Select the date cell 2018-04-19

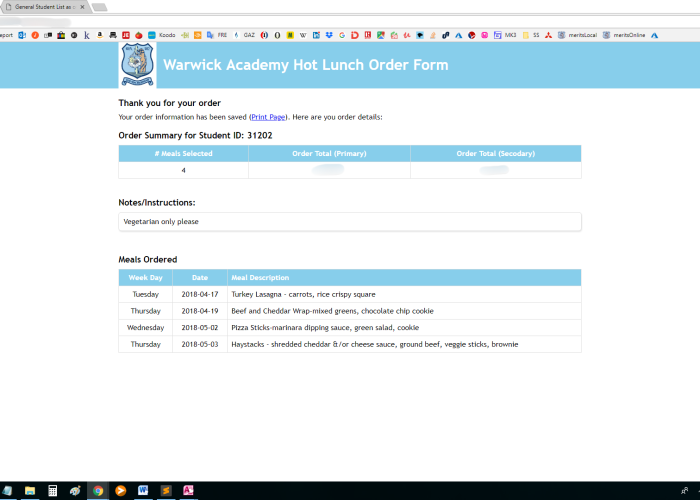[x=200, y=311]
